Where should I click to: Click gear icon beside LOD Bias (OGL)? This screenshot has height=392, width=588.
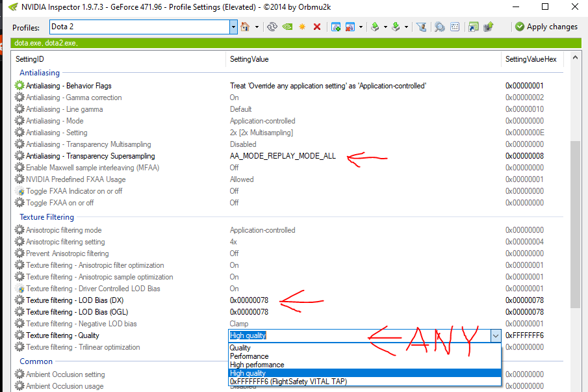click(x=19, y=312)
